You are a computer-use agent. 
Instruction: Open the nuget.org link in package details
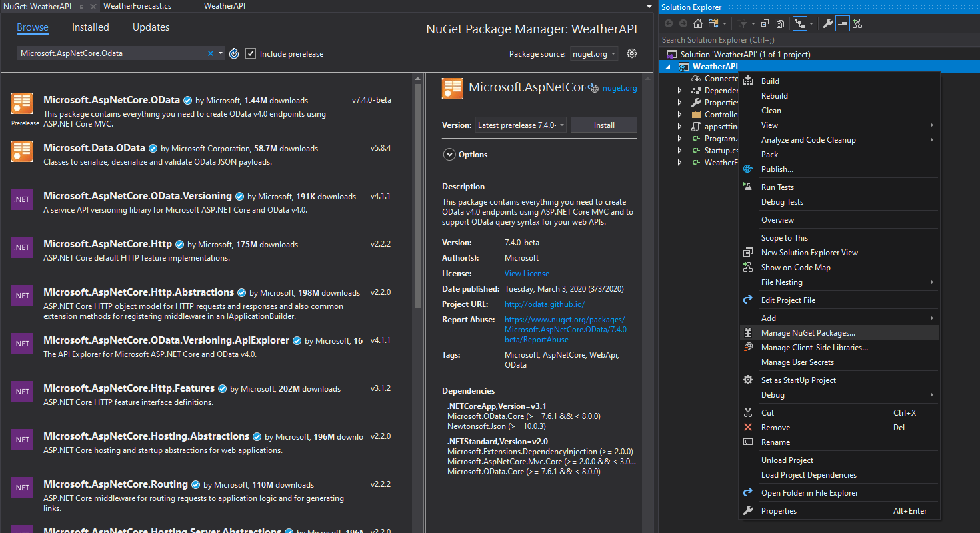point(620,87)
